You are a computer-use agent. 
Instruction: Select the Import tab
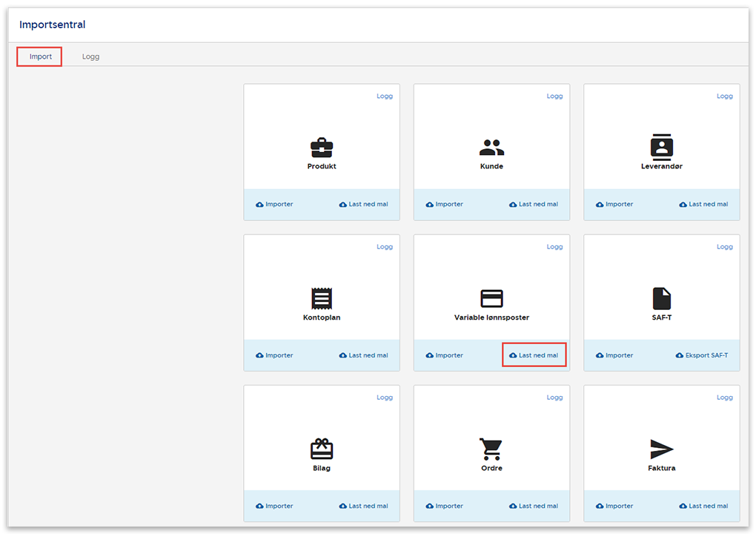(40, 56)
